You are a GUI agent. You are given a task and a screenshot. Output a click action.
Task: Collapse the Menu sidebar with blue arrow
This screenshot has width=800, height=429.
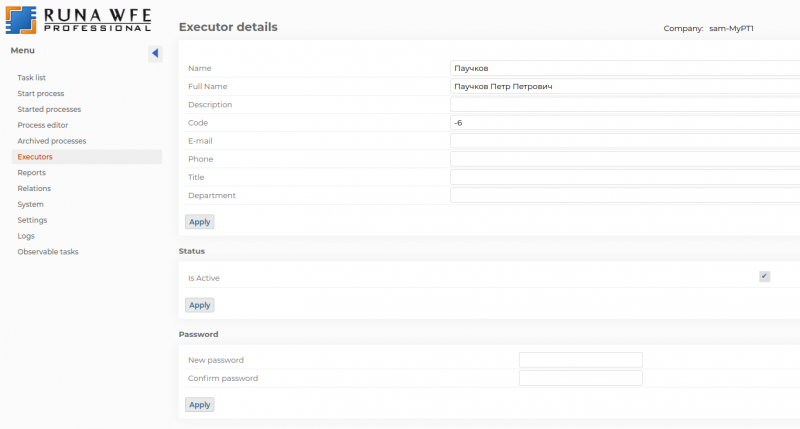tap(155, 53)
